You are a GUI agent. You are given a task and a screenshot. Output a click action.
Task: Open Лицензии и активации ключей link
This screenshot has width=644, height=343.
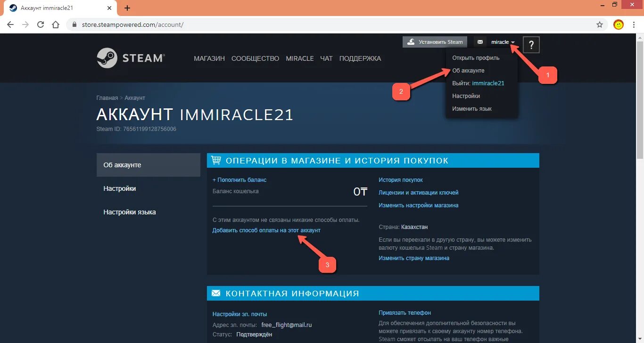click(419, 193)
